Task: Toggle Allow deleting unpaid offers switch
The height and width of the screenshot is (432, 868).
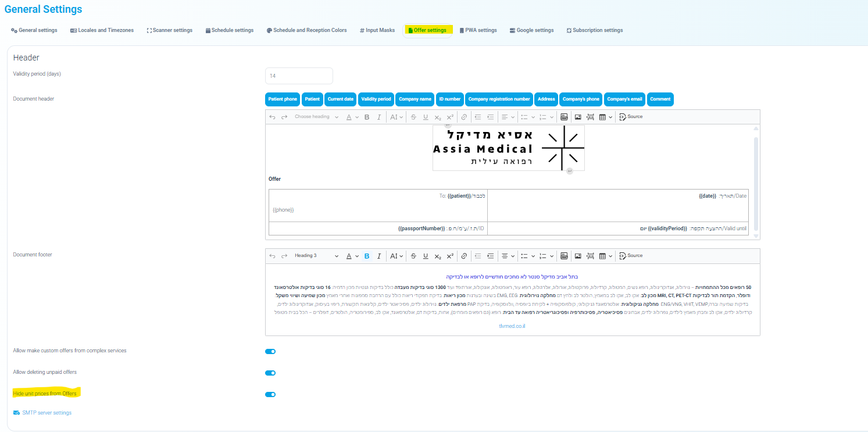Action: point(270,373)
